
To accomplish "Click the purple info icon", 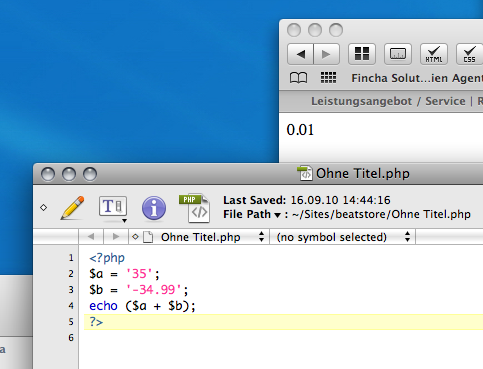I will coord(154,208).
